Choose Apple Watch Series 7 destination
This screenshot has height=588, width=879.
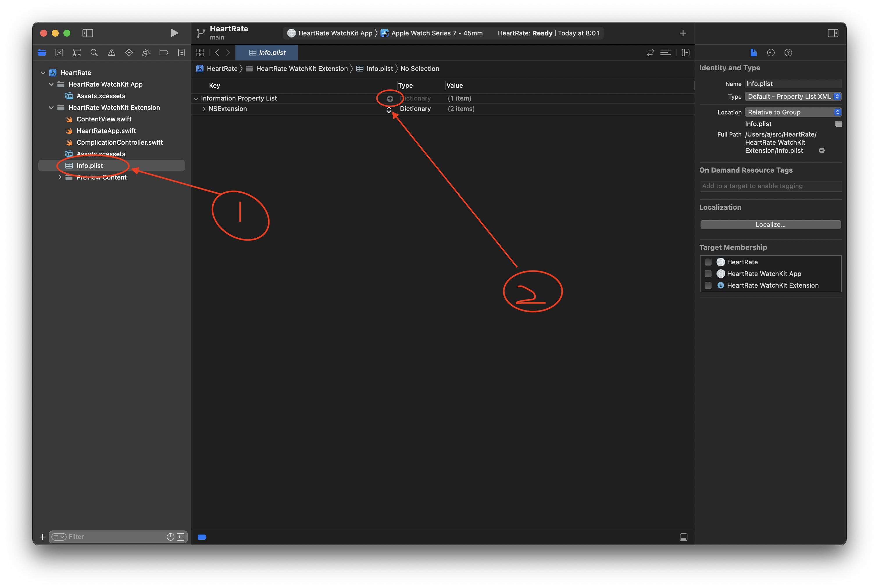pos(431,33)
